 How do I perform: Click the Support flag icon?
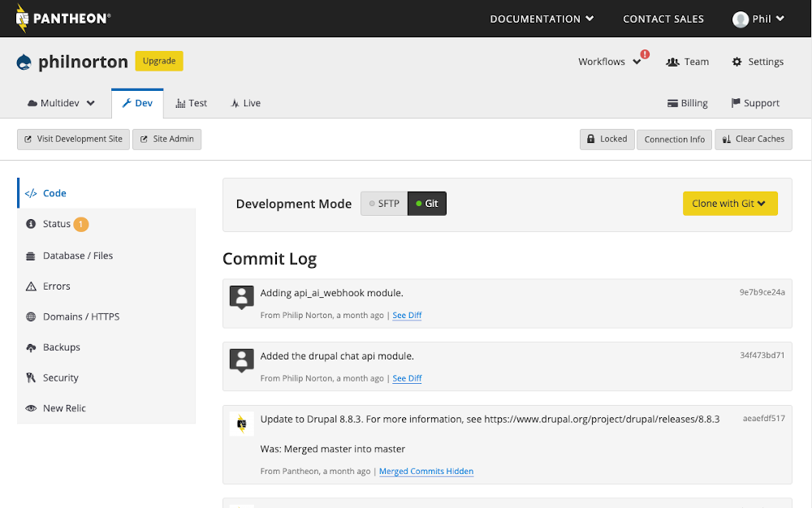point(736,103)
